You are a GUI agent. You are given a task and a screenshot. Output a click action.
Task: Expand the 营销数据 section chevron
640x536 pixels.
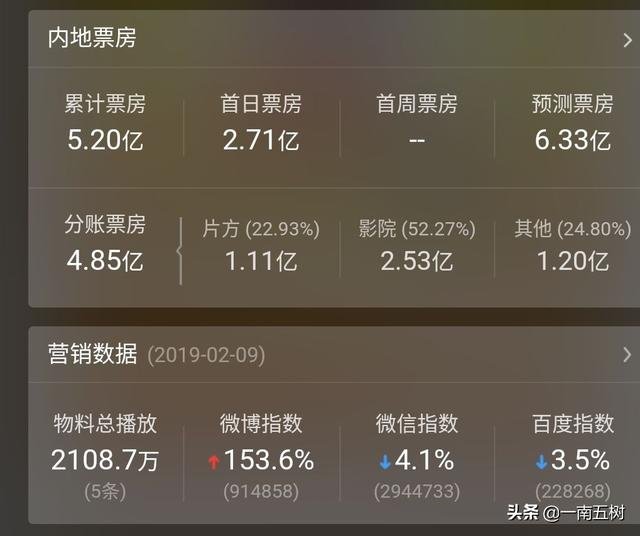(x=626, y=354)
